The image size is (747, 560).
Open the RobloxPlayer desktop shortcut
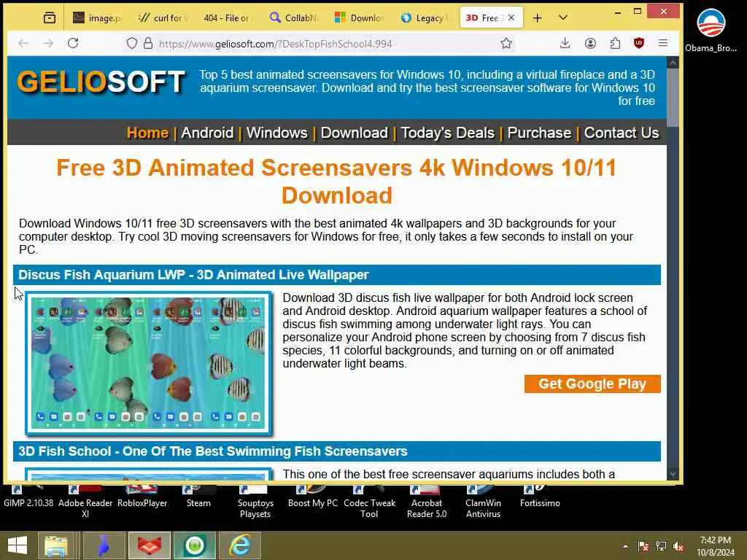click(x=142, y=497)
